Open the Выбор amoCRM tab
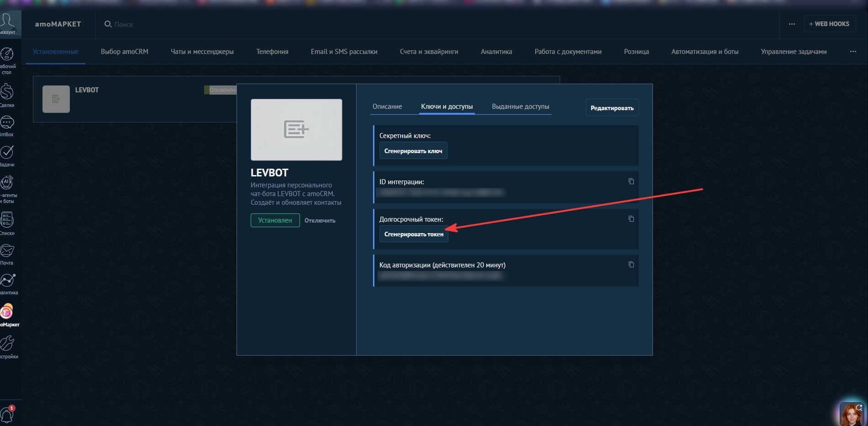 125,52
